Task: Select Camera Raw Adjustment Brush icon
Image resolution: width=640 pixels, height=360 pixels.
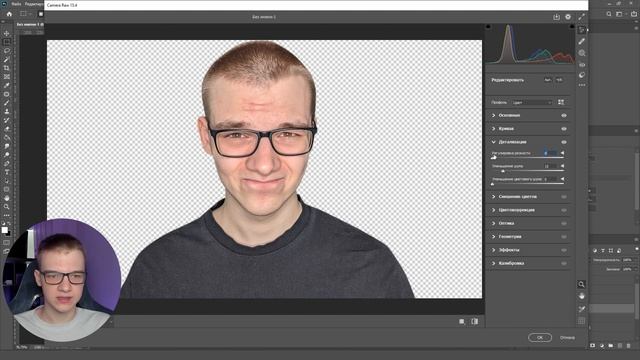Action: 582,53
